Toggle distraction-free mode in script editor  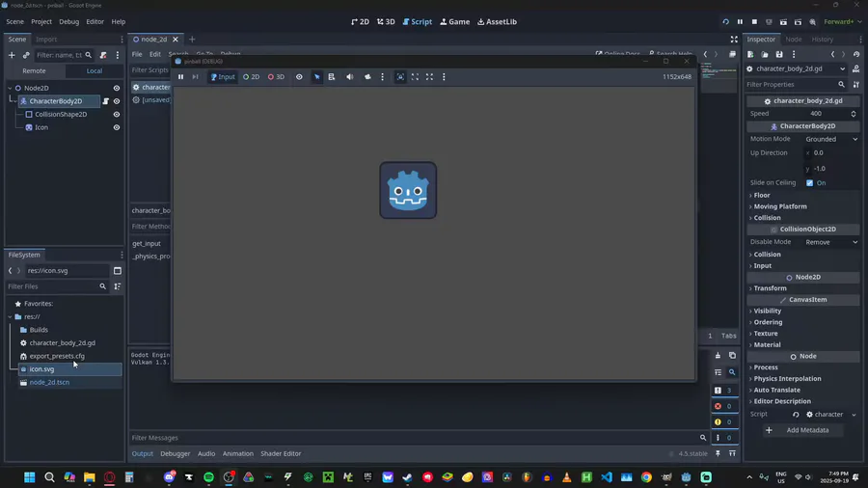point(734,40)
